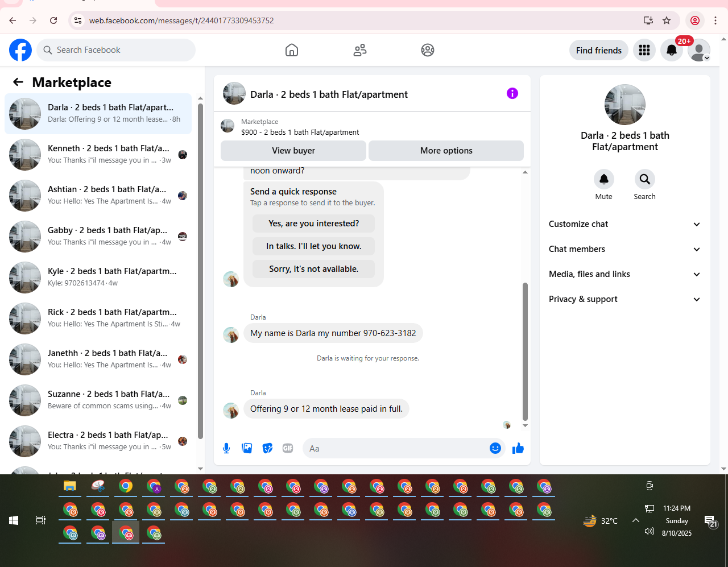Send quick response 'In talks. I'll let you know.'

[314, 246]
